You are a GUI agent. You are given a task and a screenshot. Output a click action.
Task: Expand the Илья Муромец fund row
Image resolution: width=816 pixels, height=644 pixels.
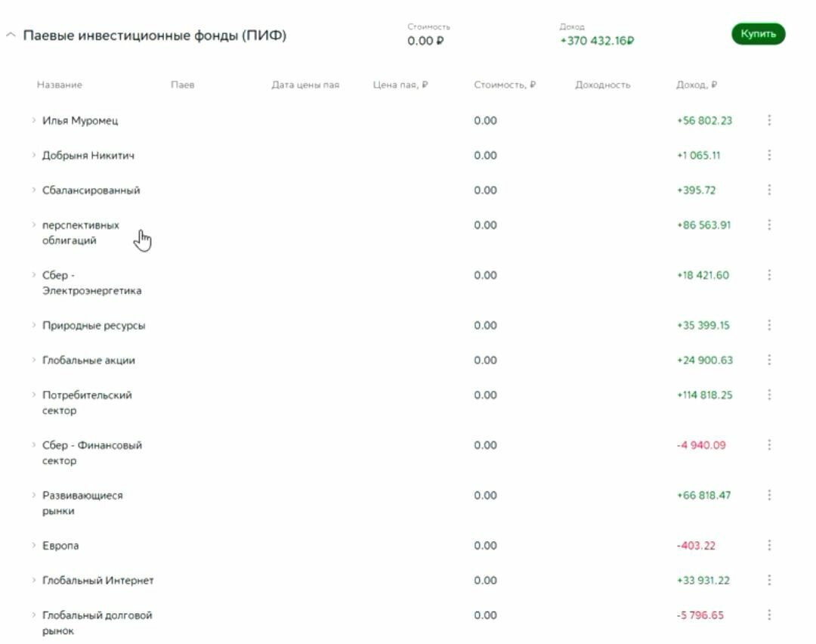[34, 120]
